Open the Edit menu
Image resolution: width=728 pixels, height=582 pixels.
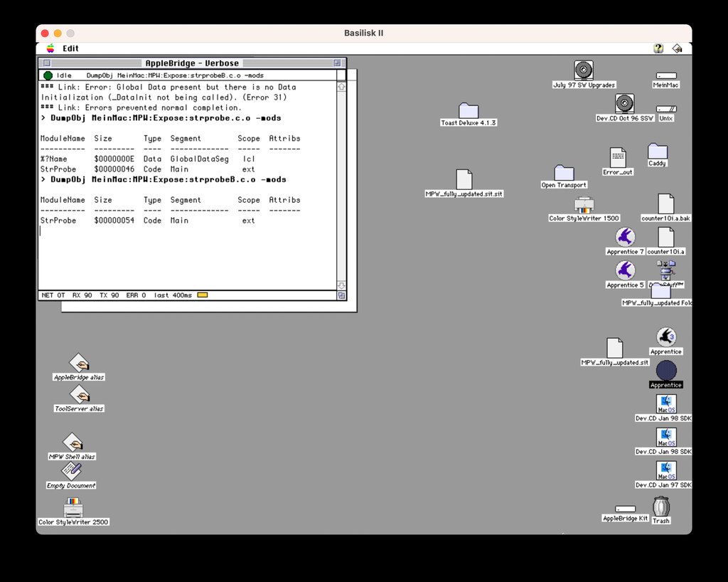point(70,48)
